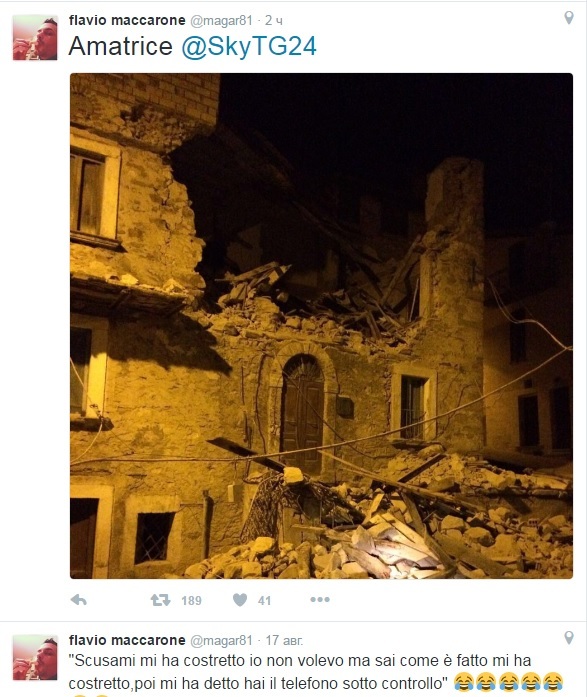Click location pin on the Amatrice tweet
Screen dimensions: 587x697
coord(569,18)
